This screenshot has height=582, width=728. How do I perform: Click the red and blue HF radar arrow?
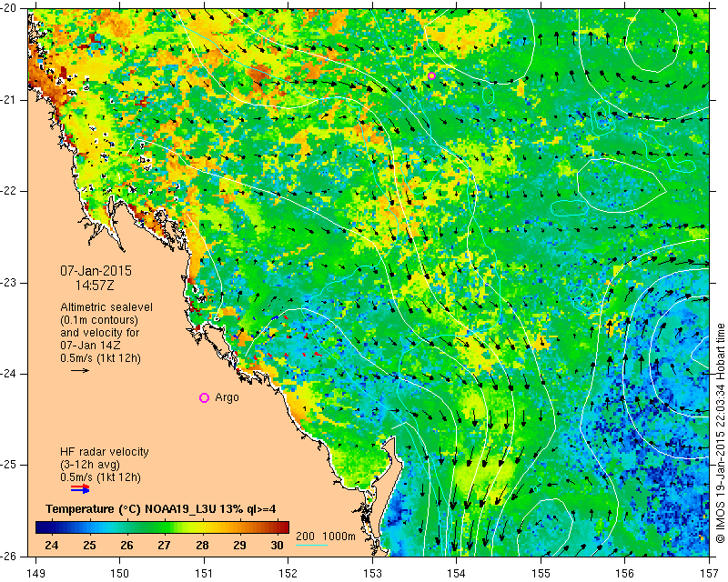[80, 488]
